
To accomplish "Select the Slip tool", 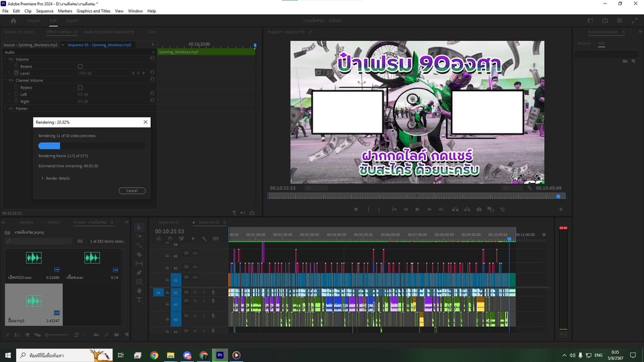I will point(140,263).
